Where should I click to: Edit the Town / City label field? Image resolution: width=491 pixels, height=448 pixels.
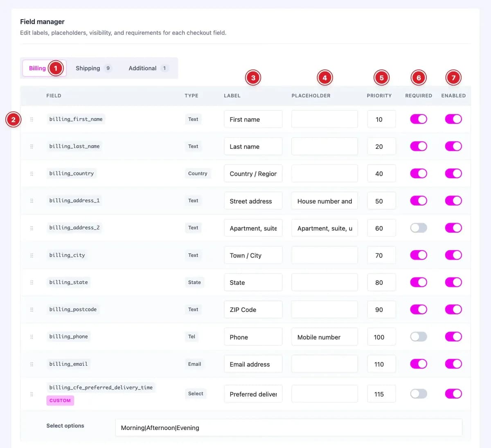pyautogui.click(x=253, y=255)
